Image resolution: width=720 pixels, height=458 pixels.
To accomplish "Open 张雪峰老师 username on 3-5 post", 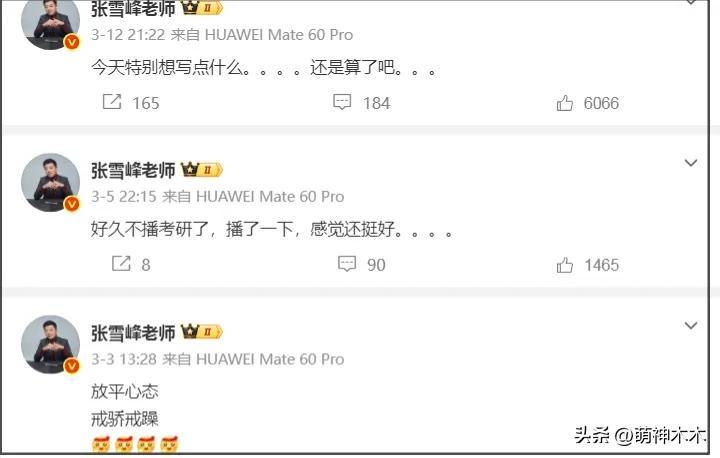I will click(133, 170).
